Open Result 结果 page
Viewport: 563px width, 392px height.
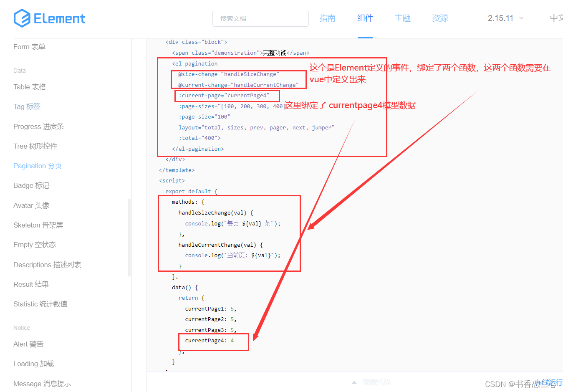31,284
